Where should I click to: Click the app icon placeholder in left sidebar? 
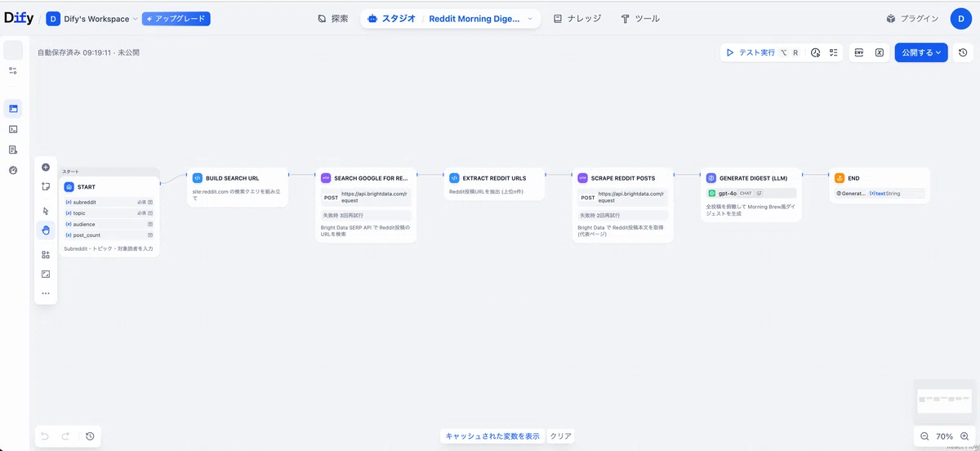[13, 50]
